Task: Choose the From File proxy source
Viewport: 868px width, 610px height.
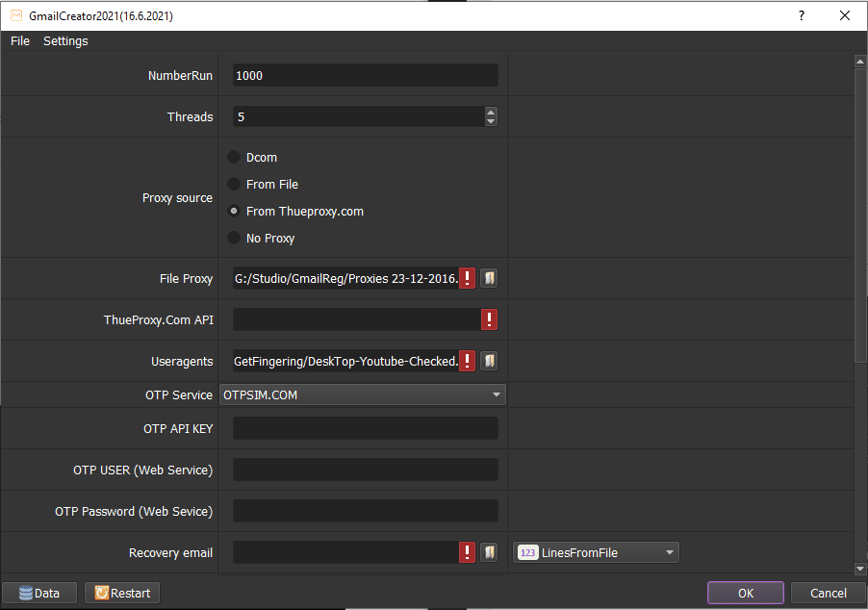Action: pyautogui.click(x=234, y=184)
